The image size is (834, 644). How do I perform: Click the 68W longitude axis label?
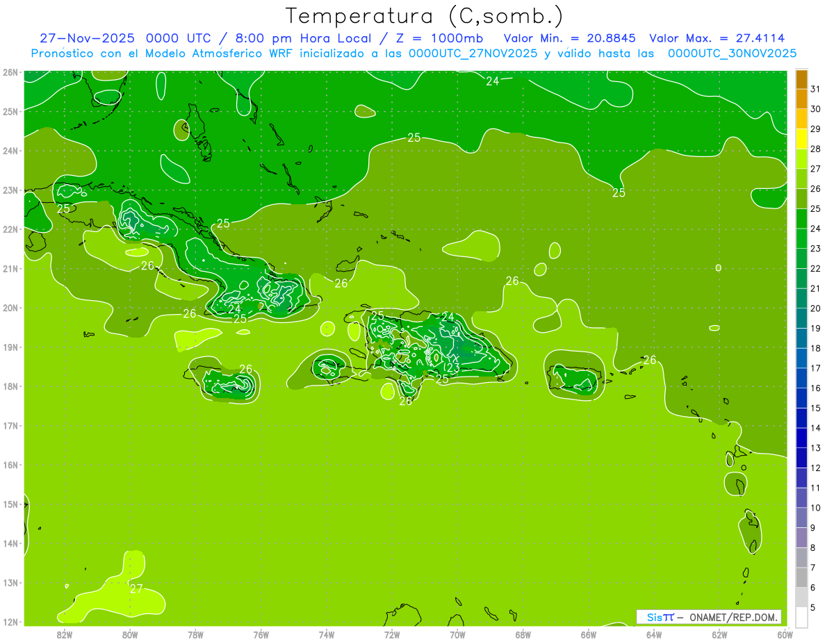pyautogui.click(x=523, y=634)
